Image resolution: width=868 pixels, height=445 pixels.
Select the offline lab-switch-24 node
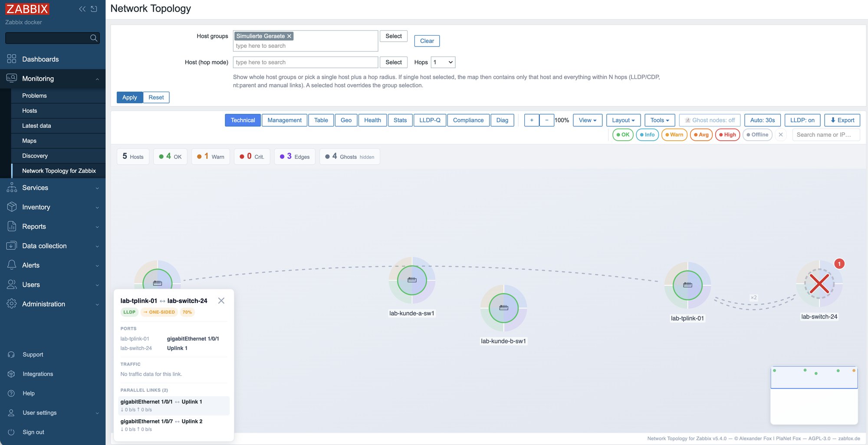pos(819,284)
